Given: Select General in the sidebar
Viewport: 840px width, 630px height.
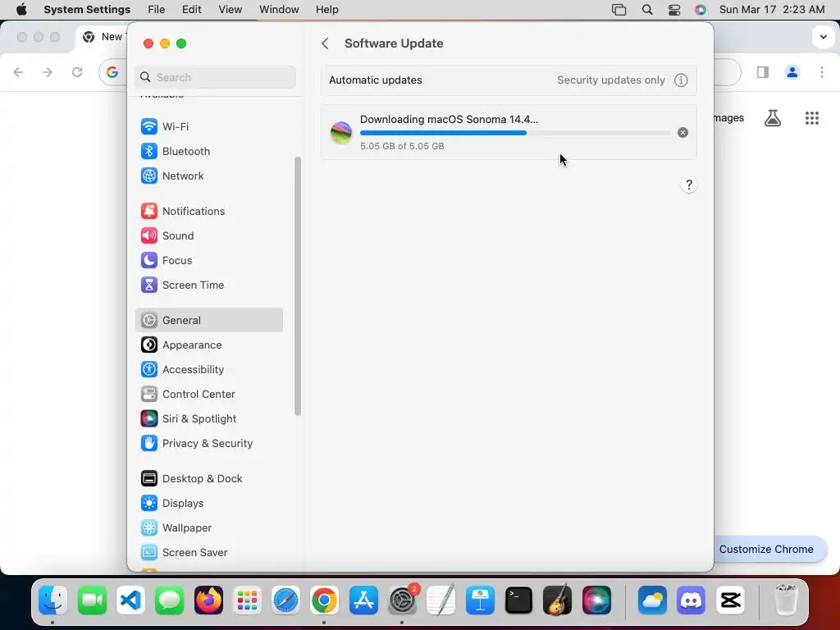Looking at the screenshot, I should pyautogui.click(x=209, y=321).
